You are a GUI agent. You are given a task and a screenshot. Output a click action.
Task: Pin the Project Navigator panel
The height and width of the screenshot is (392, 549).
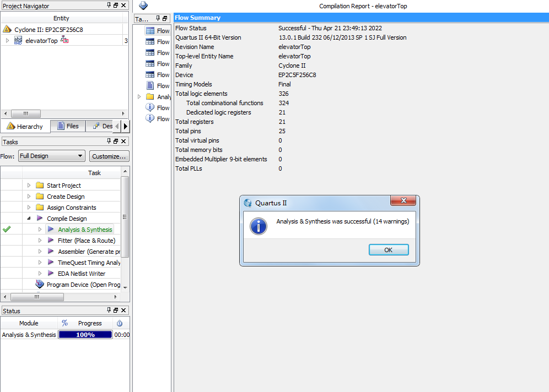pyautogui.click(x=109, y=5)
